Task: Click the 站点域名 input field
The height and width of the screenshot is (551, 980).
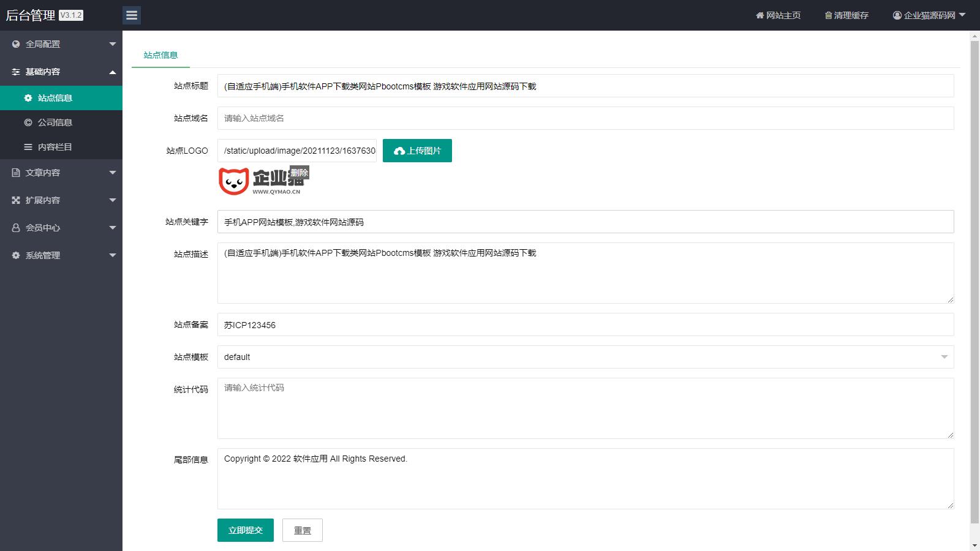Action: [585, 118]
